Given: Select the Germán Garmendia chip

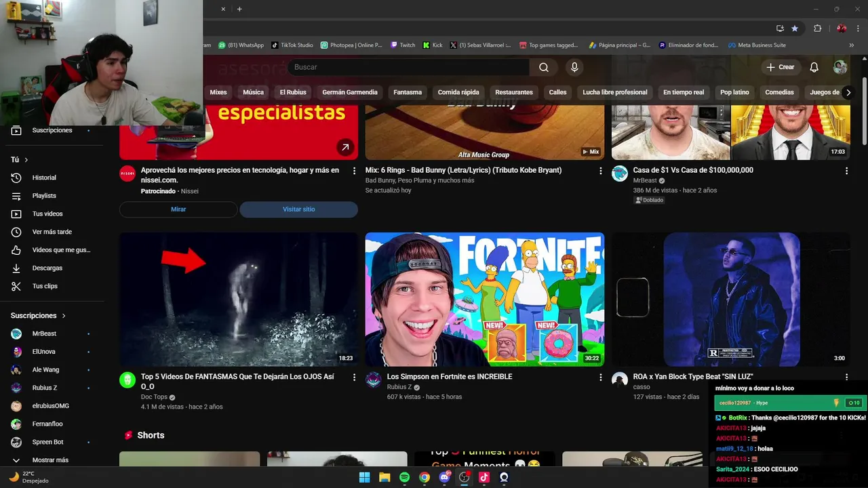Looking at the screenshot, I should pyautogui.click(x=350, y=92).
